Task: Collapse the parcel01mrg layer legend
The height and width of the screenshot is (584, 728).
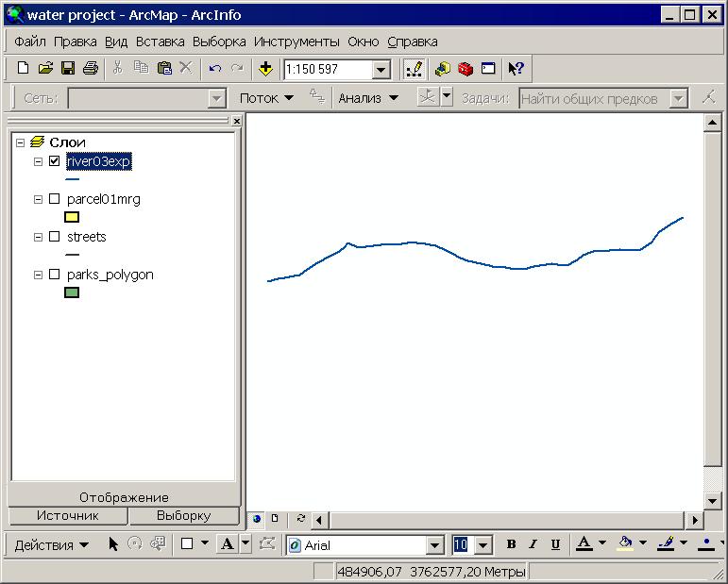Action: click(38, 199)
